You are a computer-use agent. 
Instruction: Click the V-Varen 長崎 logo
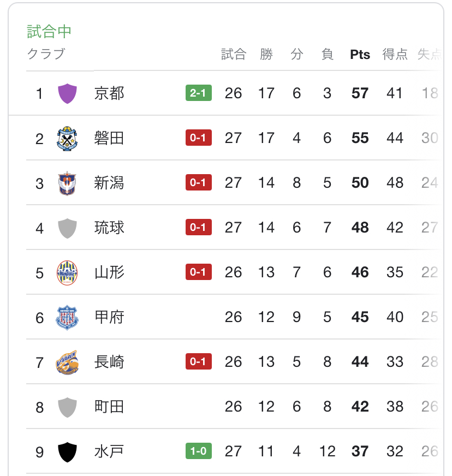coord(67,362)
